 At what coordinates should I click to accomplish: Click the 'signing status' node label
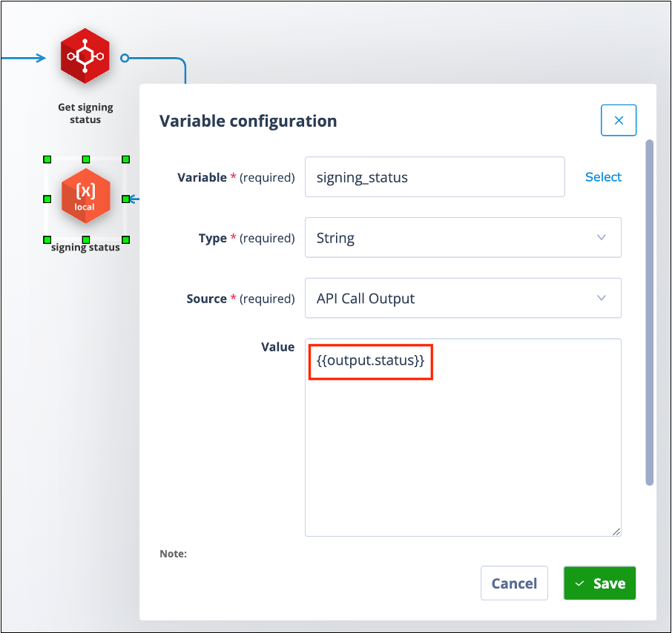85,248
